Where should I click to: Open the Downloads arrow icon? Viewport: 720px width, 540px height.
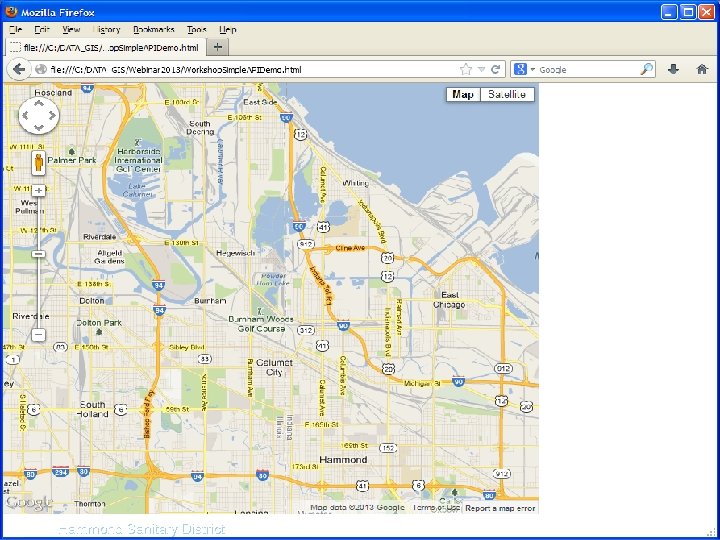pos(673,69)
